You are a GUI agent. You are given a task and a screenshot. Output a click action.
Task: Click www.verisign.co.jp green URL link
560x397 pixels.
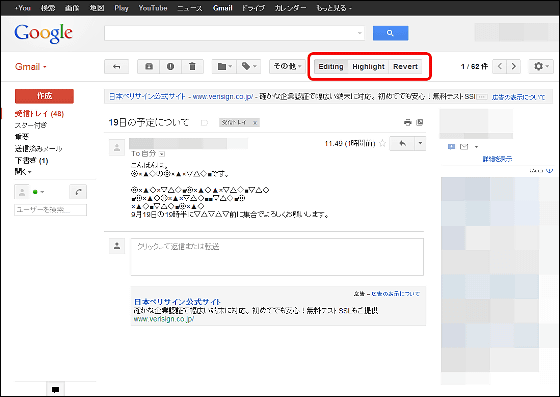pyautogui.click(x=164, y=319)
